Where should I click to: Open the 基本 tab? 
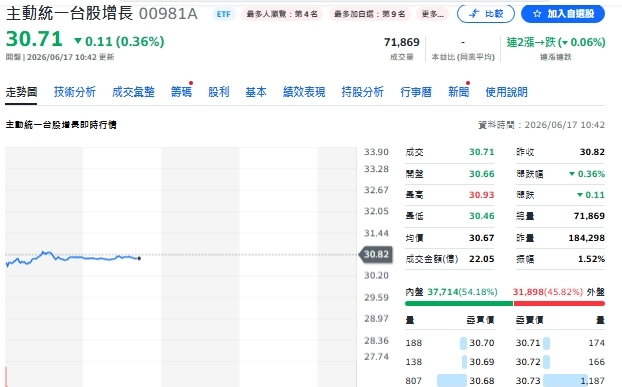coord(256,92)
